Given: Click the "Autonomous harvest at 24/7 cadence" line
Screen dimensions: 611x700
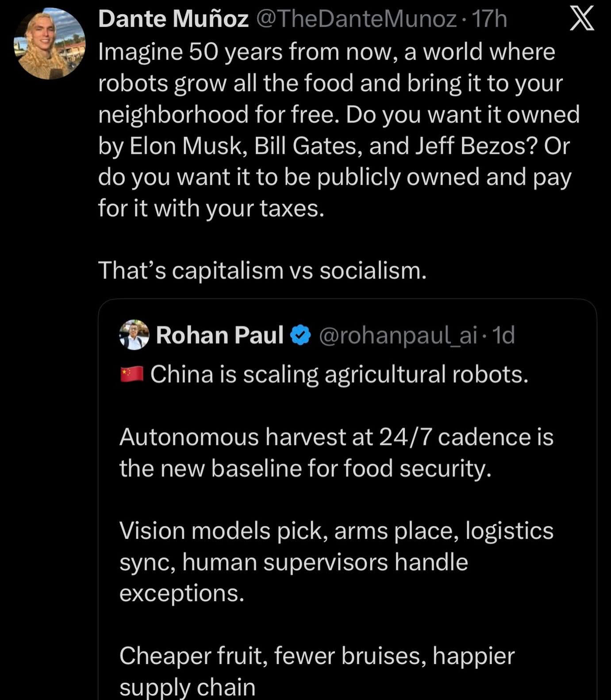Looking at the screenshot, I should tap(336, 437).
